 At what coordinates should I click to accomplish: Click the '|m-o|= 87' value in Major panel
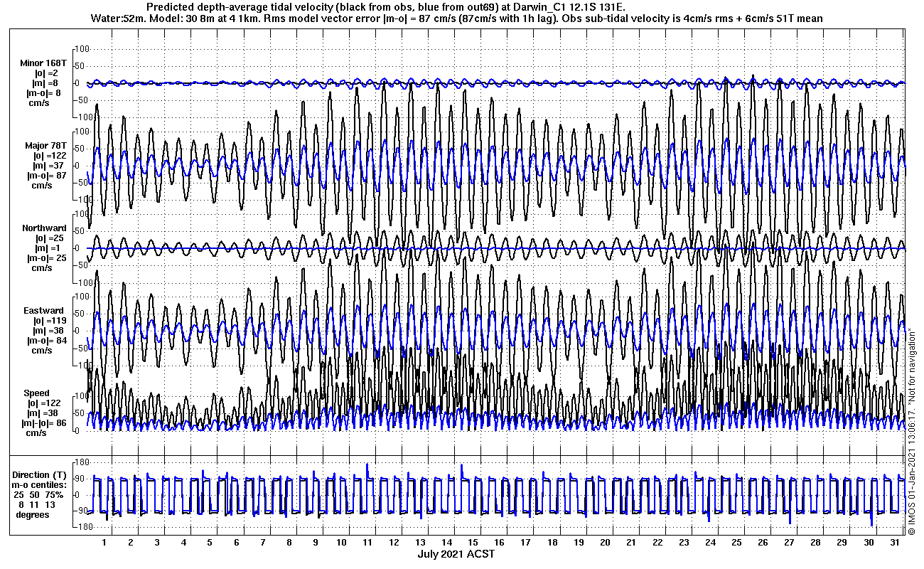(46, 175)
